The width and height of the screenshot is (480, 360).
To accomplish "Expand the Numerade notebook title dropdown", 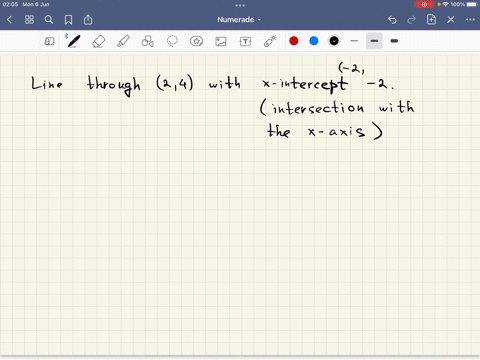I will pos(239,20).
